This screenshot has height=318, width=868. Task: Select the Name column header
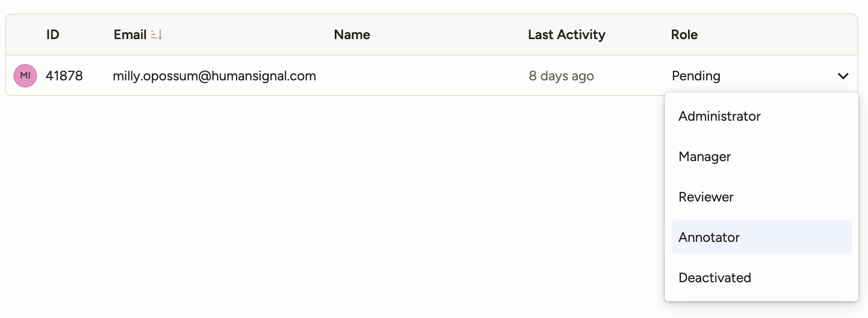coord(352,34)
